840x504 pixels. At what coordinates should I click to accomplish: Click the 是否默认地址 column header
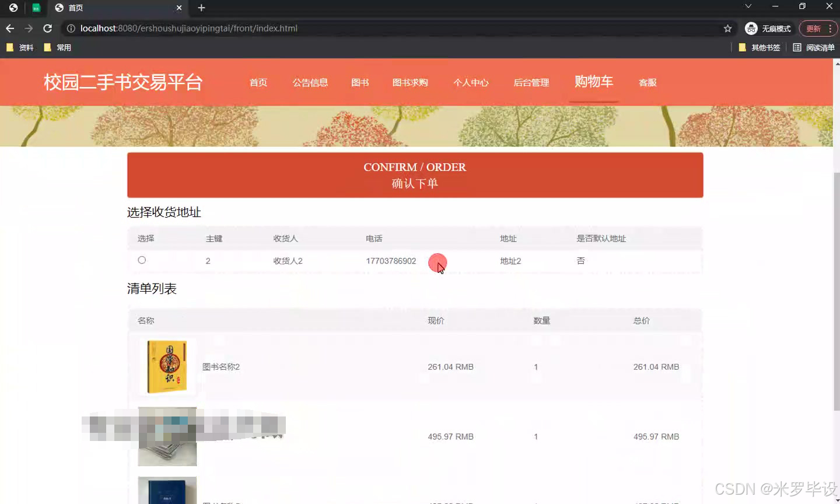[601, 239]
